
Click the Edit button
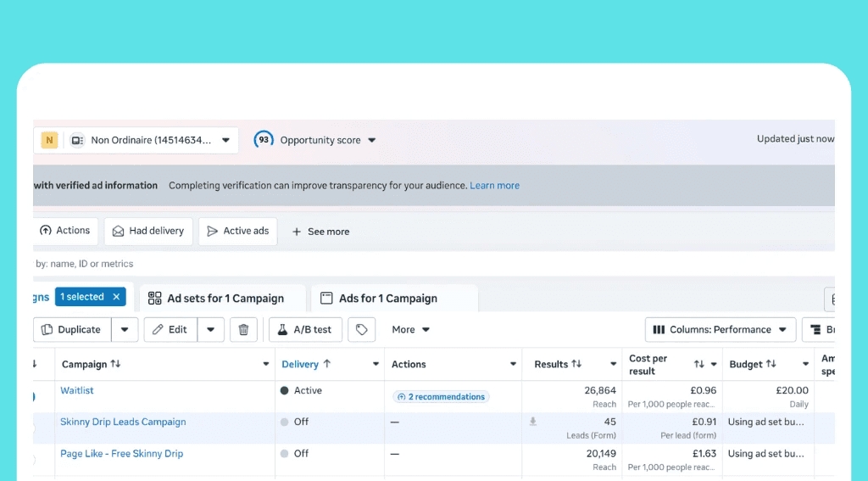pos(170,330)
